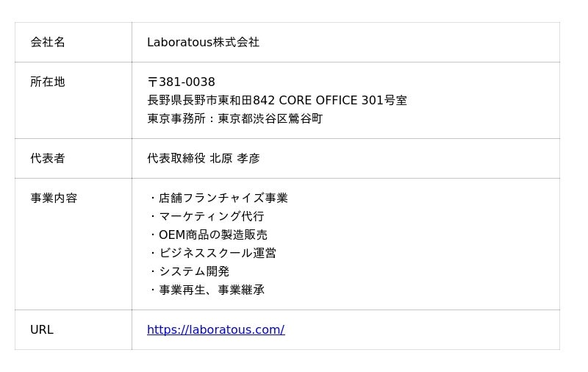Click the 事業内容 row label
This screenshot has width=588, height=372.
point(54,198)
